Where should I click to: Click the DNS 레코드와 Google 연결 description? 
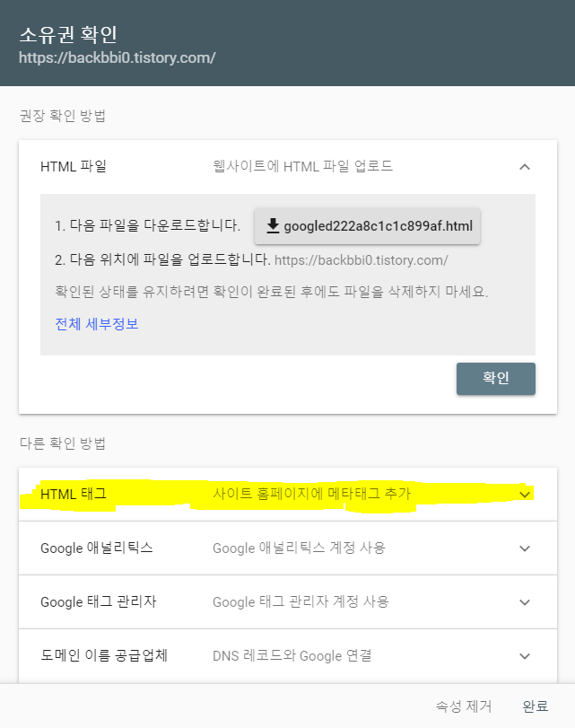292,655
